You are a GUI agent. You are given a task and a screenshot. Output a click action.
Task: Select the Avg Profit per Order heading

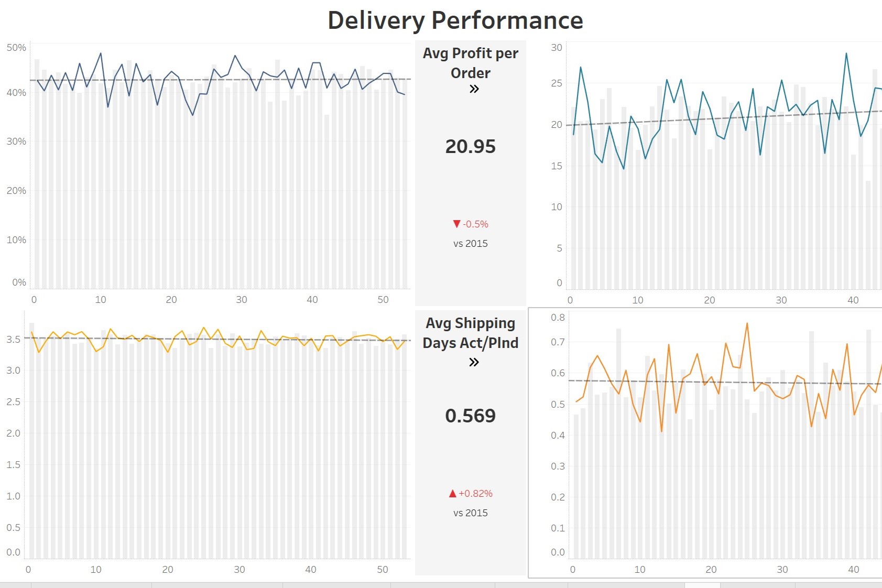pyautogui.click(x=471, y=63)
